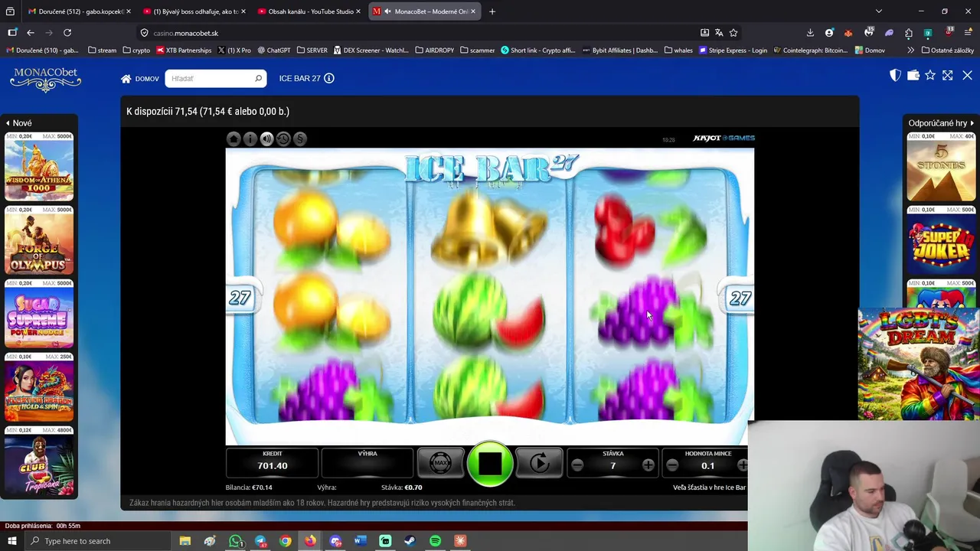
Task: Open the page translate icon
Action: coord(719,33)
